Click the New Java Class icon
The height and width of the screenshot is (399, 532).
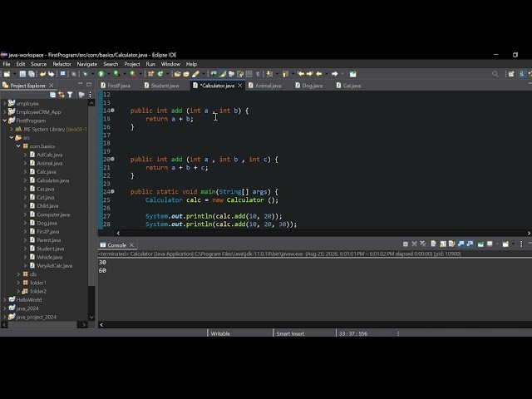(160, 74)
